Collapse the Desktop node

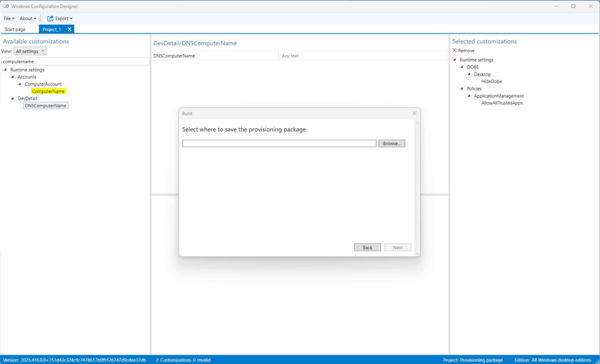pos(469,74)
